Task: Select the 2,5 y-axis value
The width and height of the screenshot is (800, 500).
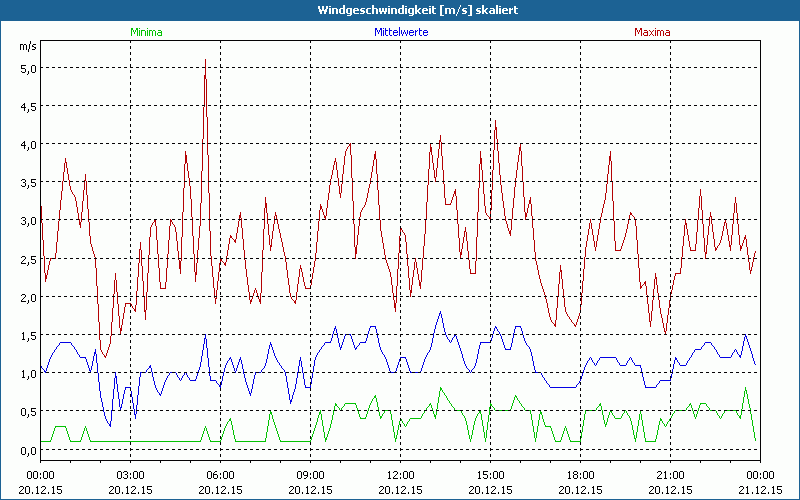Action: point(27,258)
